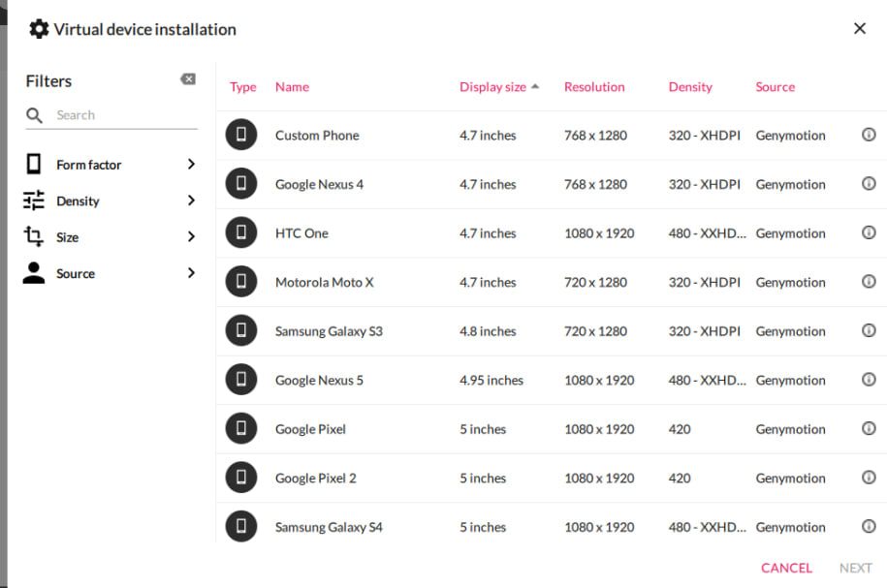The image size is (887, 588).
Task: Open info for Google Nexus 4
Action: point(869,184)
